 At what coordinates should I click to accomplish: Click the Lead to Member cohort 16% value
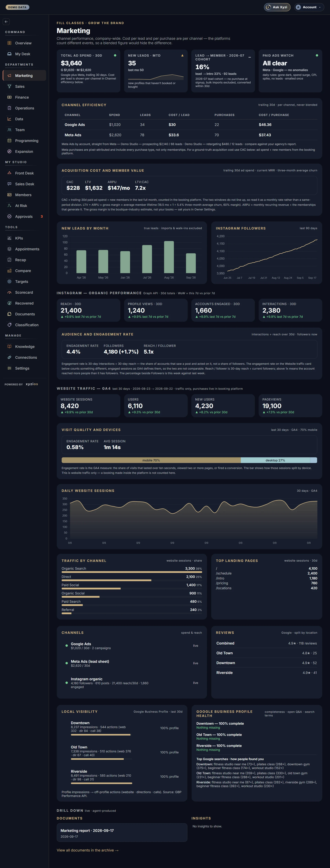[202, 67]
